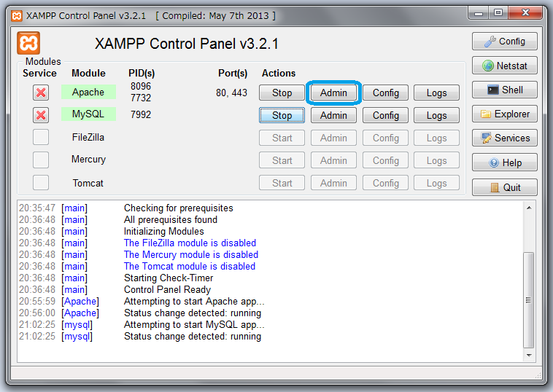The width and height of the screenshot is (553, 392).
Task: Uninstall MySQL service via red X
Action: coord(41,115)
